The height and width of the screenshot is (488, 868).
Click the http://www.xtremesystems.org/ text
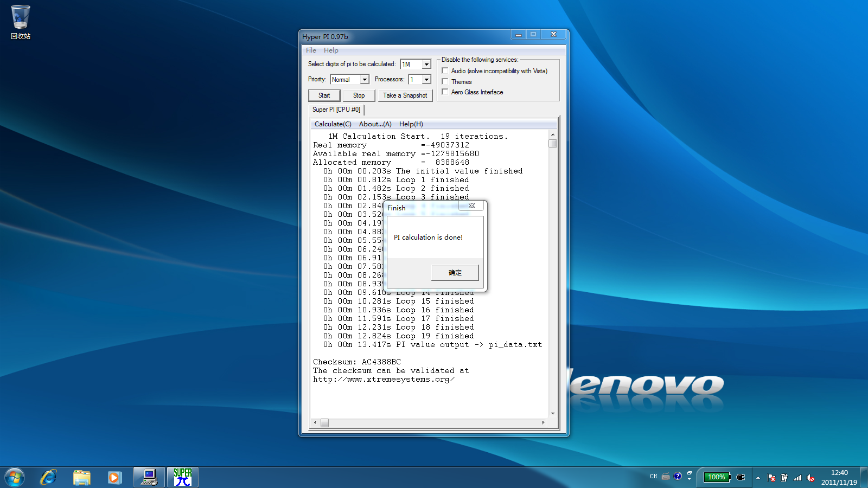384,379
